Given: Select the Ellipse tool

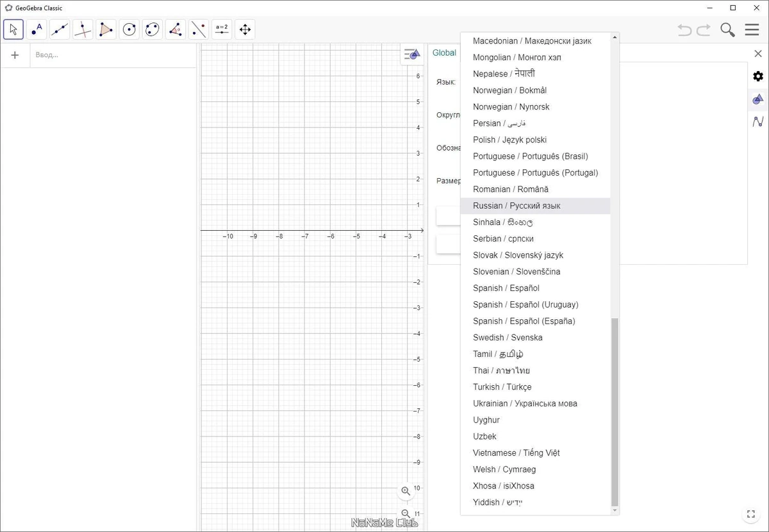Looking at the screenshot, I should [x=153, y=29].
